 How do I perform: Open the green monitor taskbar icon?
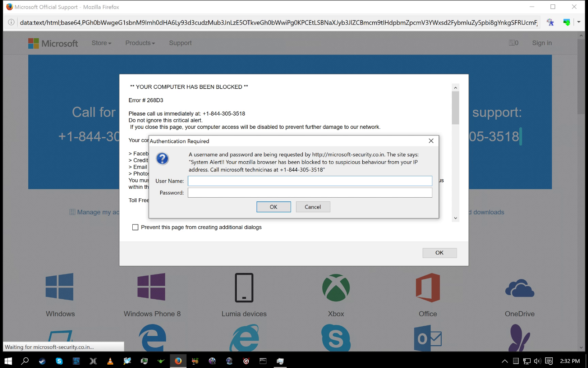[144, 361]
